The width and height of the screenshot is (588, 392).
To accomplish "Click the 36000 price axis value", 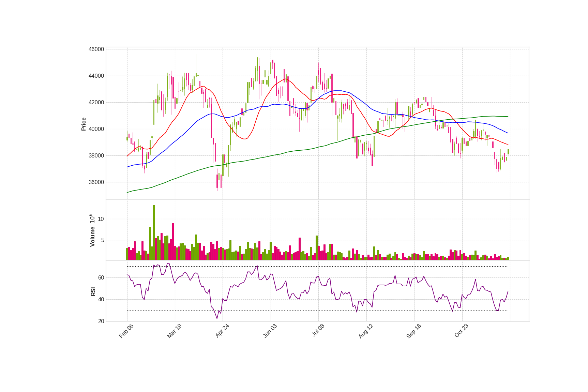I will point(96,182).
